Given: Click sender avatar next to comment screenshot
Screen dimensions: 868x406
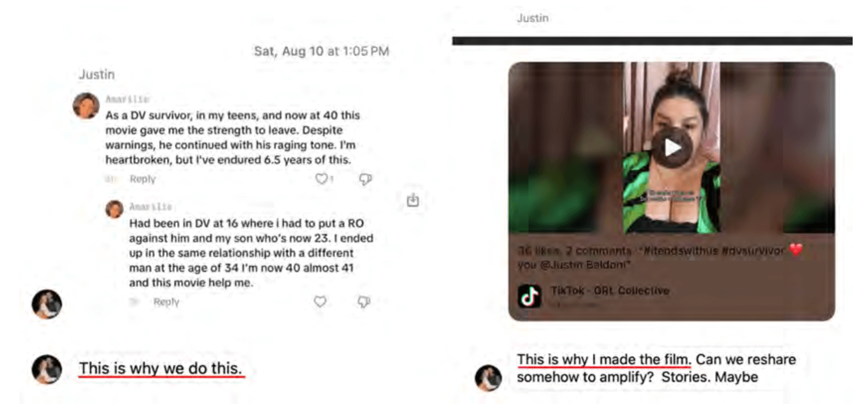Looking at the screenshot, I should (x=47, y=304).
